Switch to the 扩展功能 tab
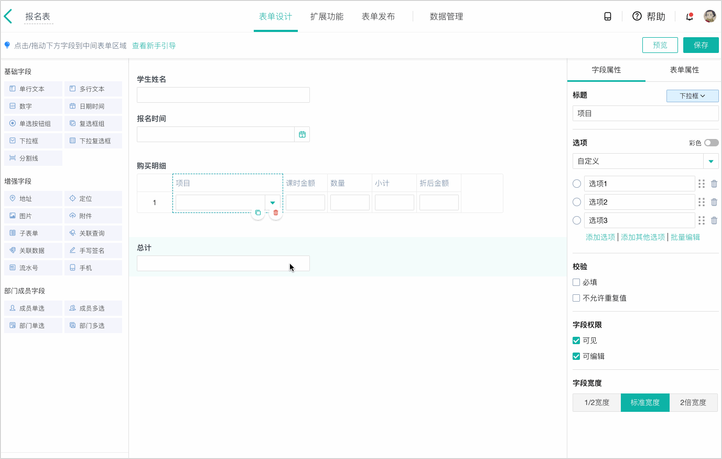Screen dimensions: 722x459 [326, 17]
